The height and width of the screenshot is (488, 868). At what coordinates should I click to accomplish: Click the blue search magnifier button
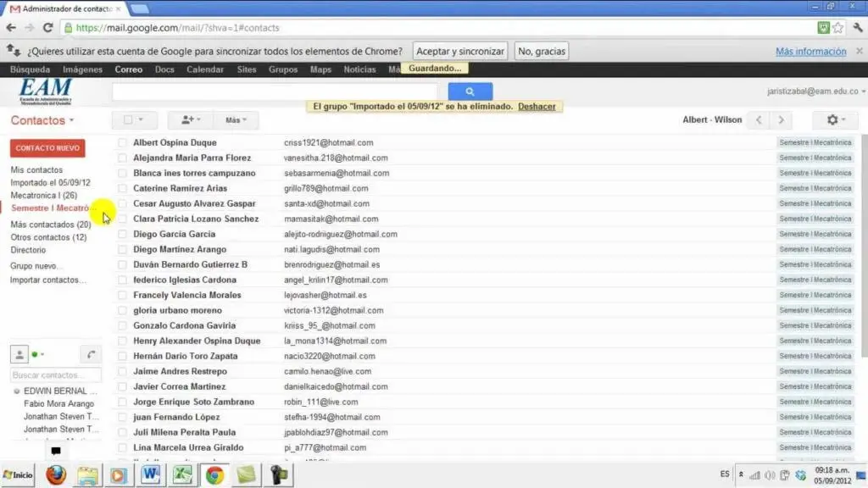[470, 91]
